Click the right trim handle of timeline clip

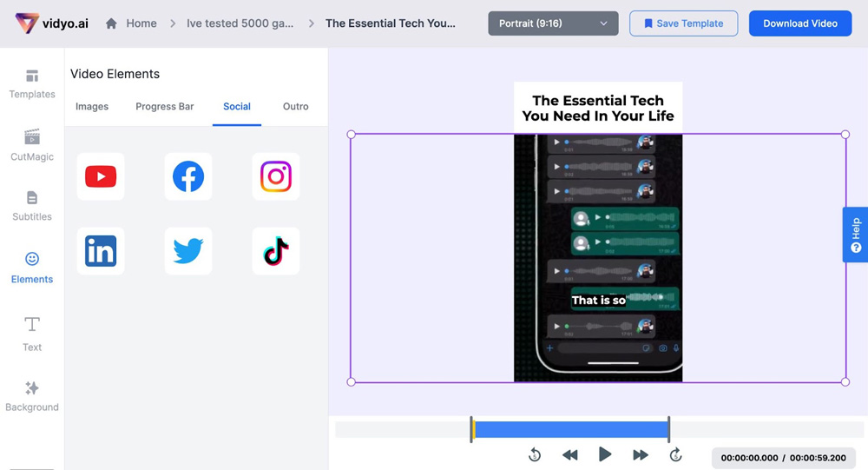tap(668, 429)
